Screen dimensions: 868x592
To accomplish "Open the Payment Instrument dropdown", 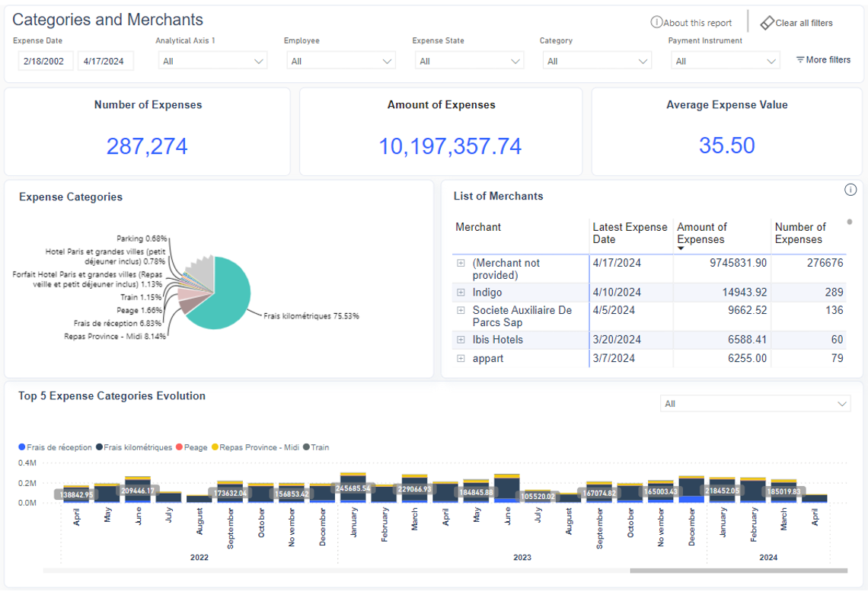I will pos(725,61).
